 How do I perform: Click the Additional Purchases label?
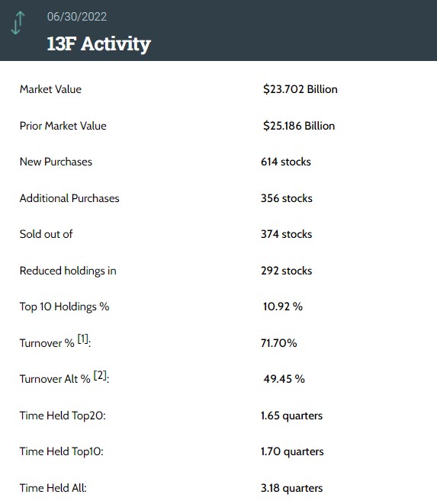click(x=69, y=198)
